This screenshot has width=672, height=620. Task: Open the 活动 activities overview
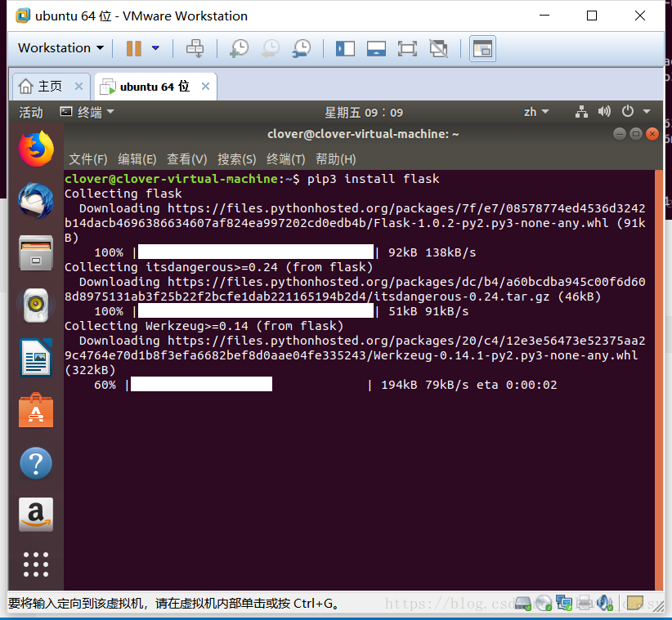pos(31,112)
